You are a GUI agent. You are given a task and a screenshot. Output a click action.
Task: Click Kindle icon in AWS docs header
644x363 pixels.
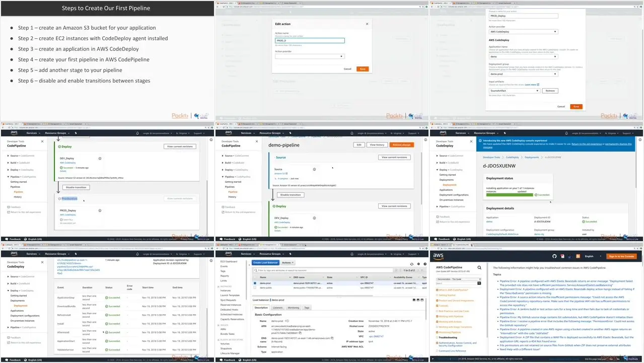coord(570,256)
